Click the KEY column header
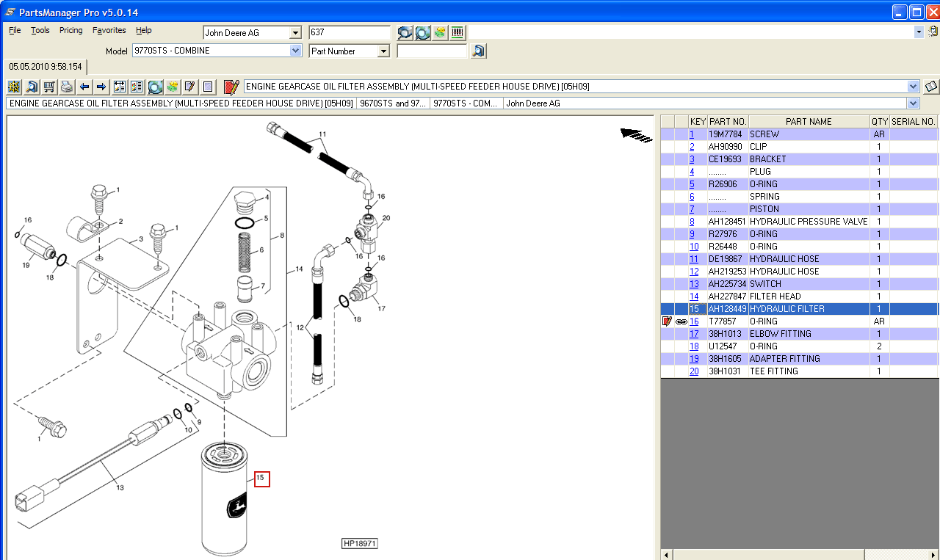 698,121
